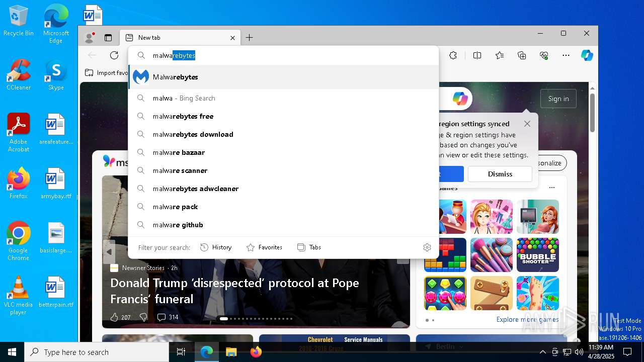Open Bubble Shooter HD game thumbnail
The image size is (644, 362).
click(x=538, y=255)
